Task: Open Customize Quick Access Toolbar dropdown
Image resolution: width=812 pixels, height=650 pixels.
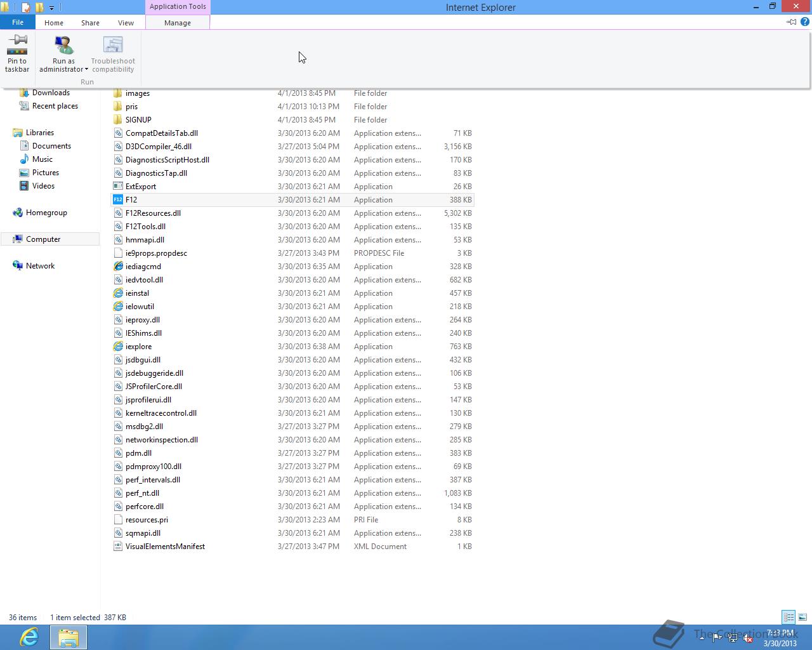Action: tap(52, 8)
